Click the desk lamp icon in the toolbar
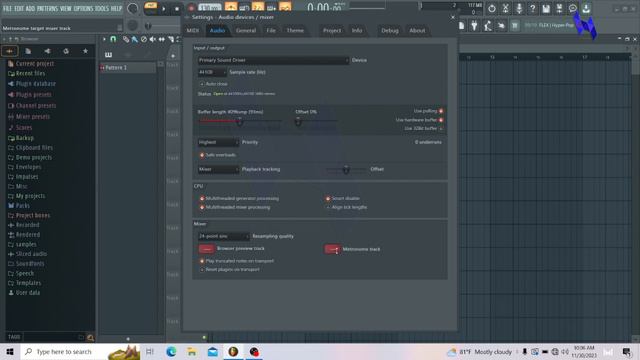The width and height of the screenshot is (640, 360). (488, 26)
